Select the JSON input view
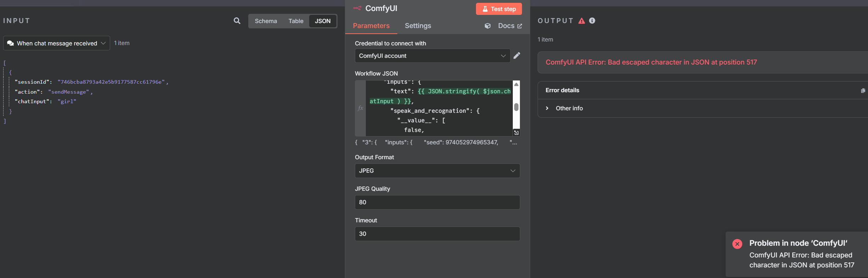The height and width of the screenshot is (278, 868). tap(323, 21)
